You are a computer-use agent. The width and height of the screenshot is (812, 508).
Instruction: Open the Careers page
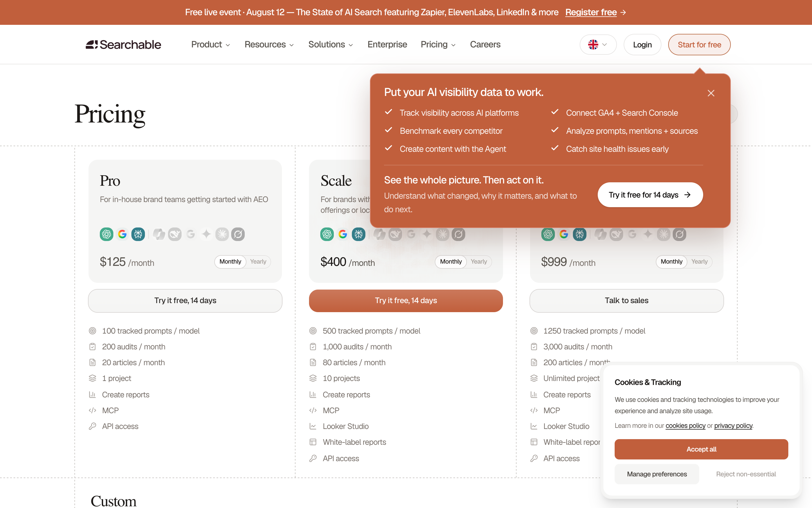pyautogui.click(x=485, y=45)
